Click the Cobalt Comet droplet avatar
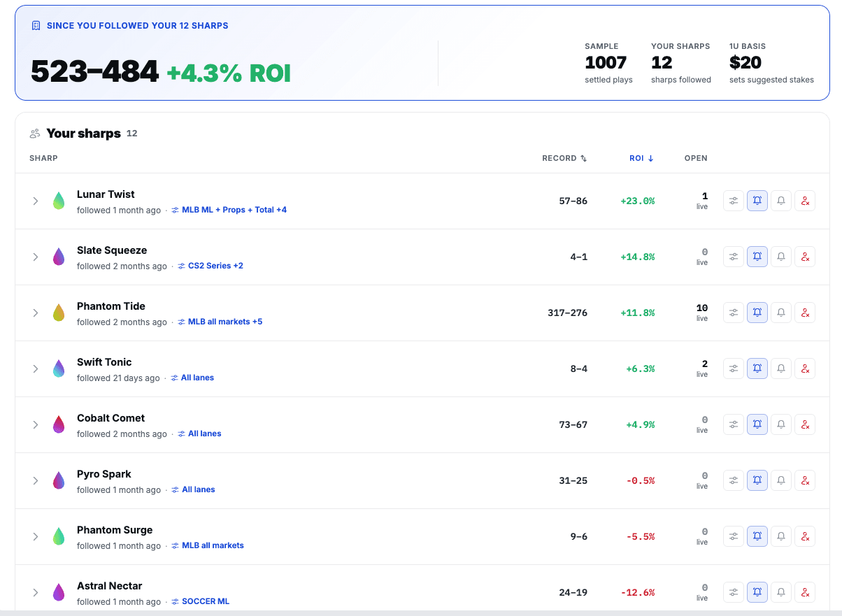The height and width of the screenshot is (616, 842). 59,424
